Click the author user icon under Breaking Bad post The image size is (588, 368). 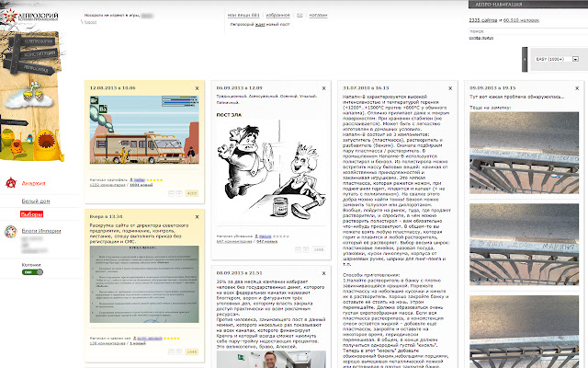(131, 180)
